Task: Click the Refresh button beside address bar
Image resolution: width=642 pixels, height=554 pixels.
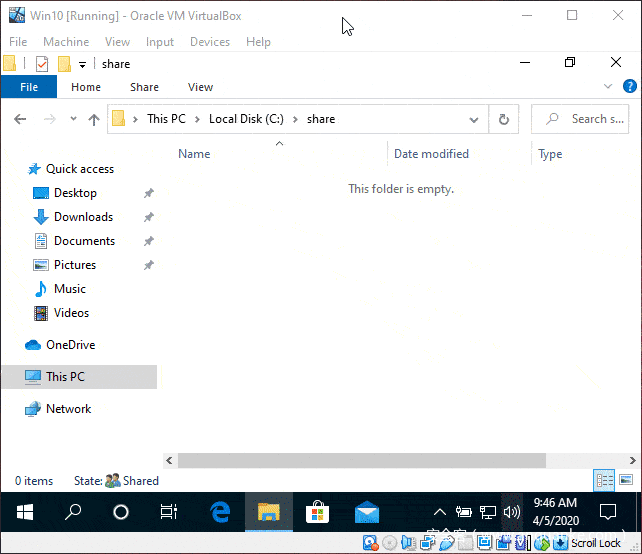Action: [504, 119]
